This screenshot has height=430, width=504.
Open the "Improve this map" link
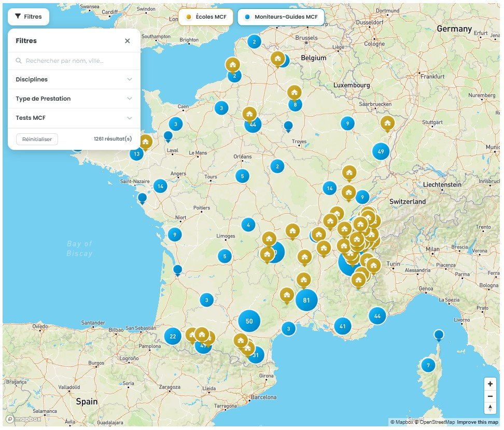coord(478,422)
